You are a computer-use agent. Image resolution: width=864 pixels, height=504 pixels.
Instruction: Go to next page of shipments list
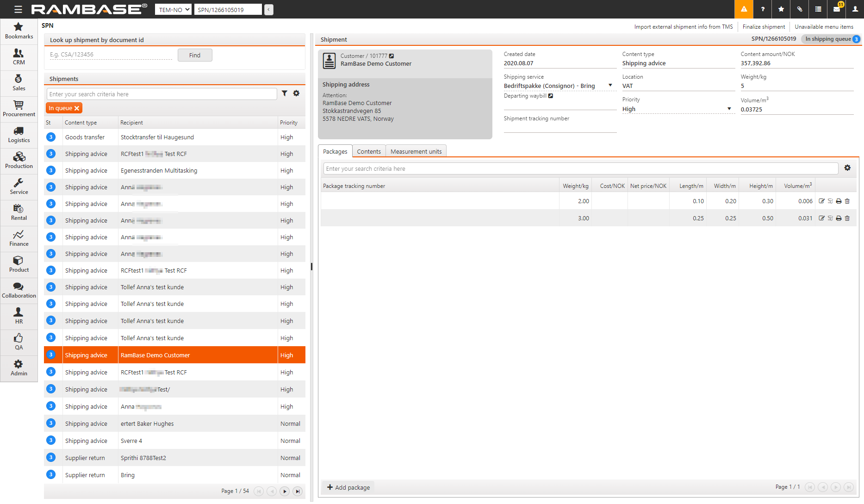click(x=285, y=492)
